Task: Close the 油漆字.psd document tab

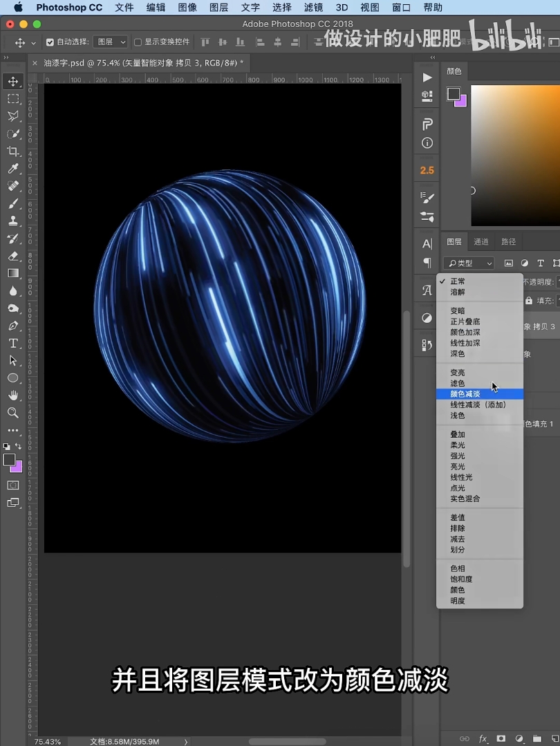Action: [x=35, y=63]
